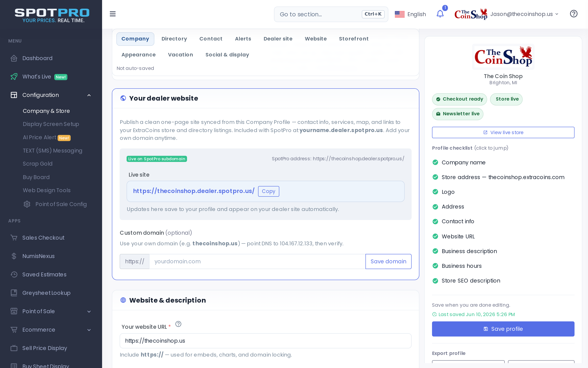Click the Newsletter live badge
Viewport: 588px width, 368px height.
458,114
